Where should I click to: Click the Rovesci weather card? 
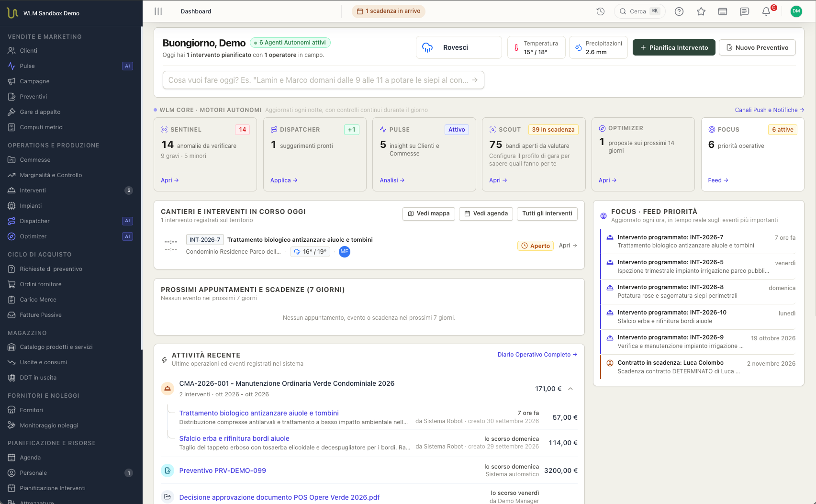point(459,47)
